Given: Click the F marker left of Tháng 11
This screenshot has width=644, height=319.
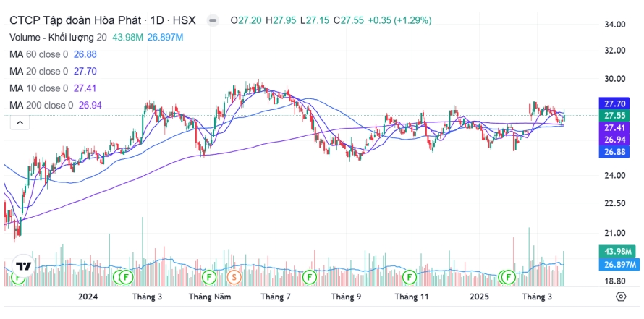Looking at the screenshot, I should tap(410, 278).
